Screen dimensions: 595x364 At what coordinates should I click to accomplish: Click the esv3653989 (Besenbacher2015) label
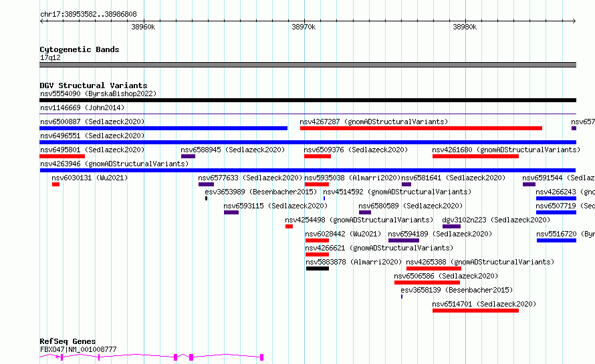[x=261, y=192]
